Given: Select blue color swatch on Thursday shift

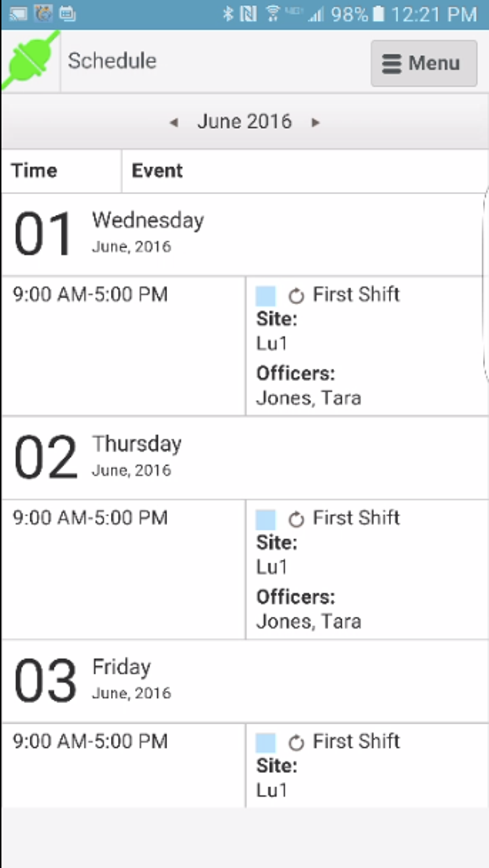Looking at the screenshot, I should coord(266,519).
